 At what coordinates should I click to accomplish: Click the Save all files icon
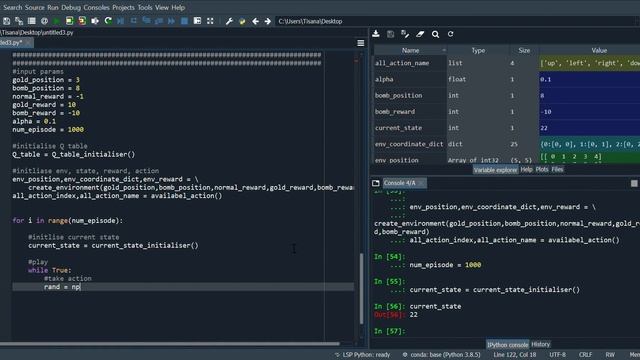coord(19,21)
